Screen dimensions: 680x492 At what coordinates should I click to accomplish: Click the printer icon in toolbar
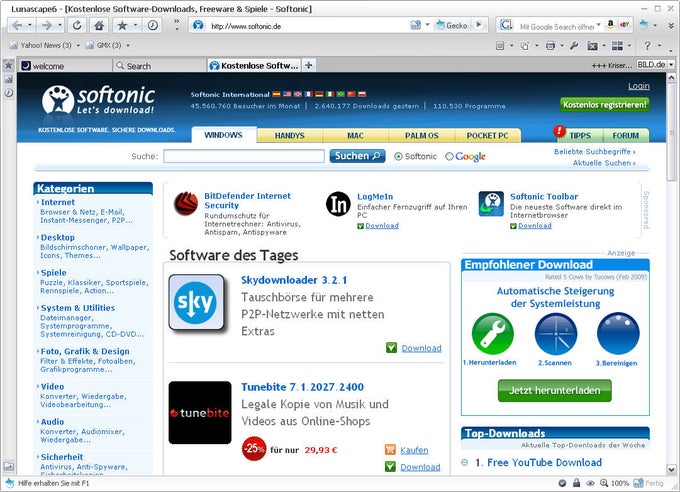(x=551, y=46)
